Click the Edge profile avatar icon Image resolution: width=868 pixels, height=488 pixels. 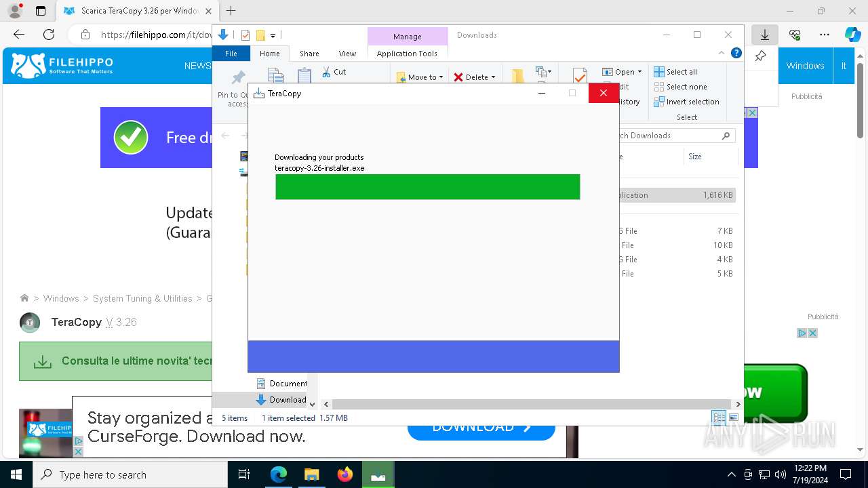pyautogui.click(x=15, y=11)
